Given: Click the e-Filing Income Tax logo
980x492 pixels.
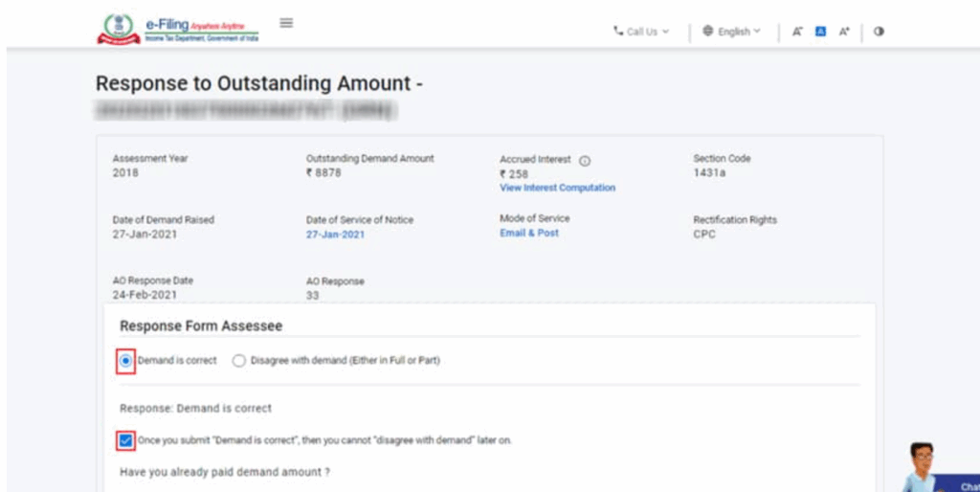Looking at the screenshot, I should click(x=178, y=29).
